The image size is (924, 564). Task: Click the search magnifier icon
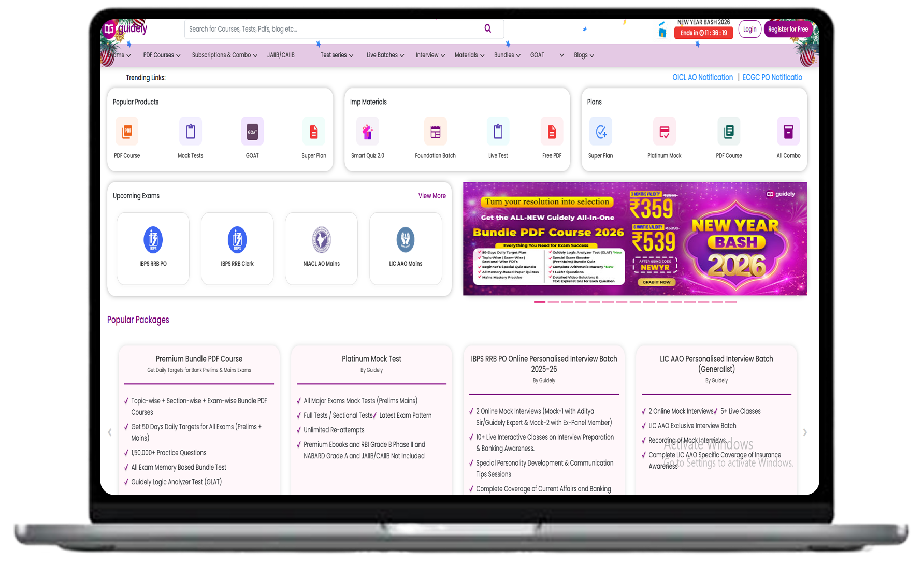point(487,28)
